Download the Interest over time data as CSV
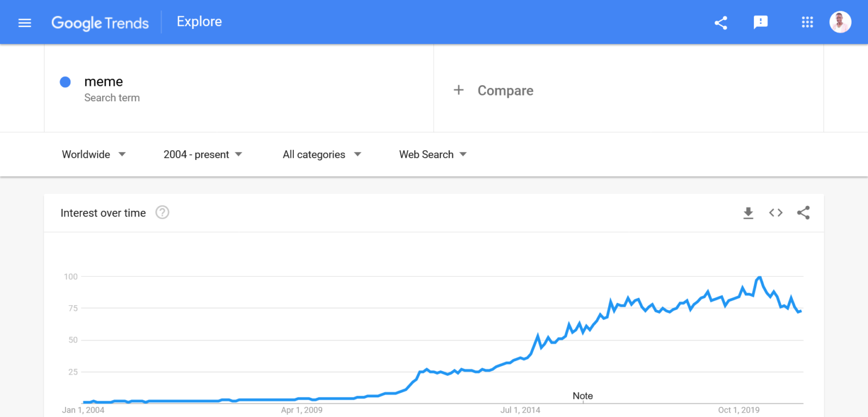Viewport: 868px width, 417px height. click(x=748, y=213)
